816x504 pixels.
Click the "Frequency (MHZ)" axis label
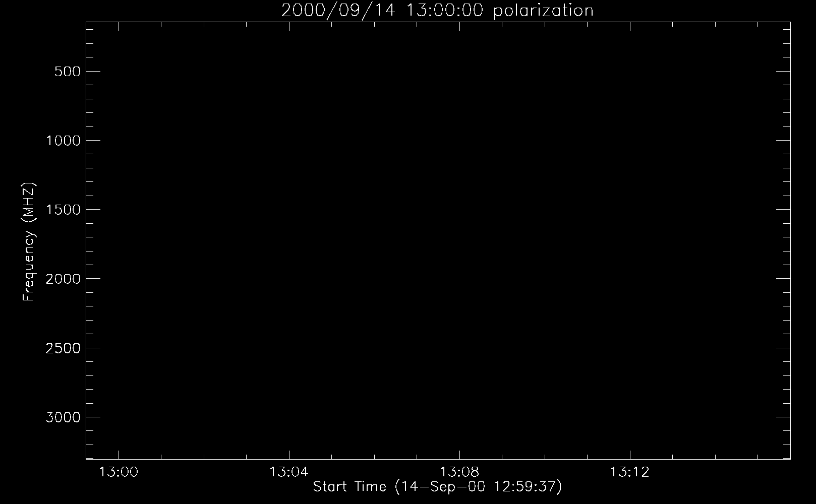click(29, 242)
